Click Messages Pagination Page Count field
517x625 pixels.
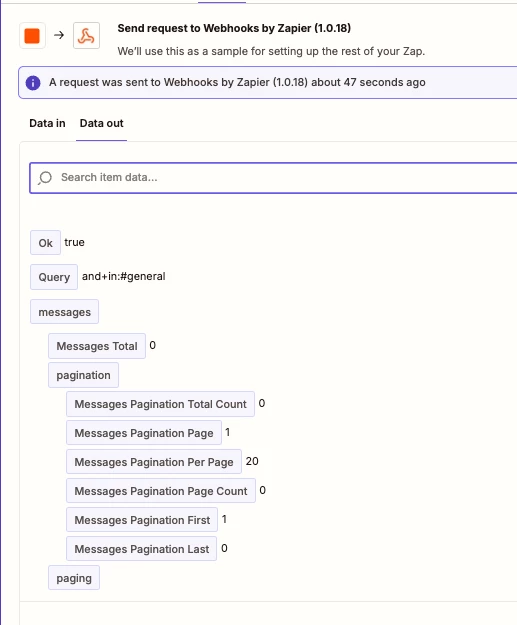pos(161,491)
